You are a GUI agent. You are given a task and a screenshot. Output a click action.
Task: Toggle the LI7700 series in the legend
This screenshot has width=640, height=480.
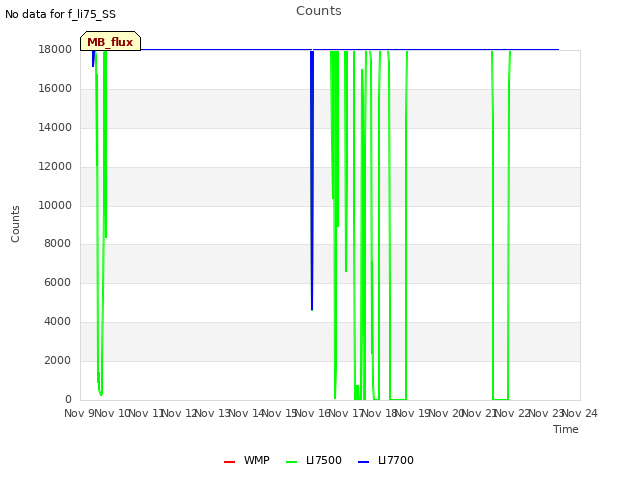click(386, 460)
